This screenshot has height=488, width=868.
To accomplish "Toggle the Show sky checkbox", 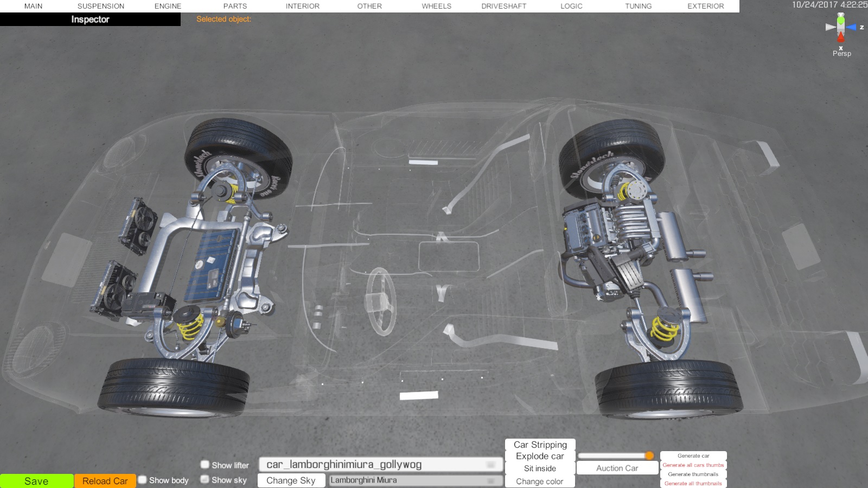I will (x=205, y=479).
